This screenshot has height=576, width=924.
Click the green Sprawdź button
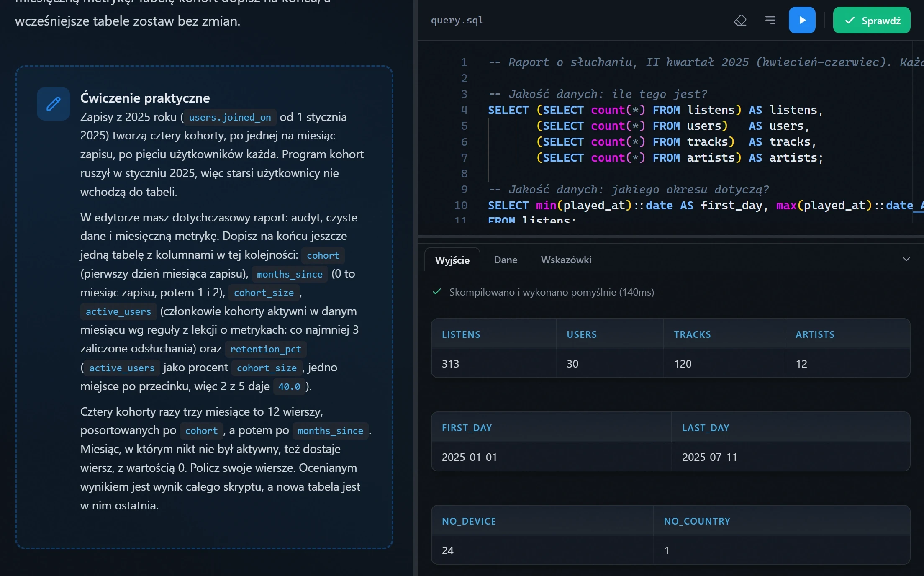[871, 20]
